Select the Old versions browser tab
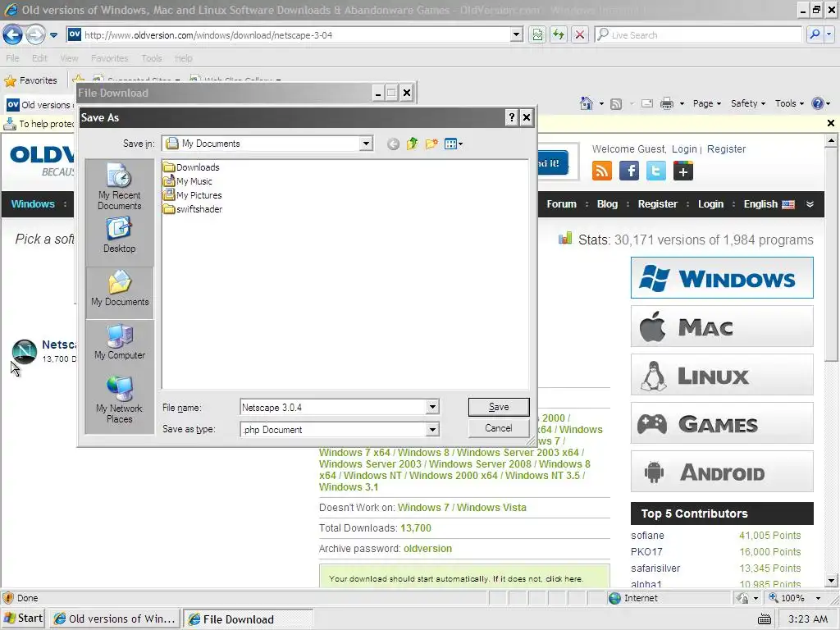This screenshot has width=840, height=630. click(39, 104)
